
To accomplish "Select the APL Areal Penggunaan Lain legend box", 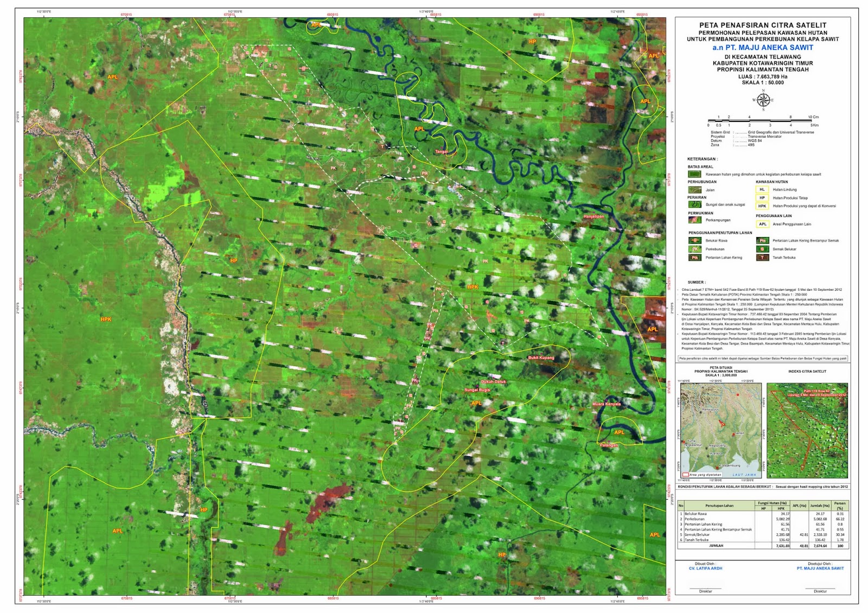I will (763, 224).
